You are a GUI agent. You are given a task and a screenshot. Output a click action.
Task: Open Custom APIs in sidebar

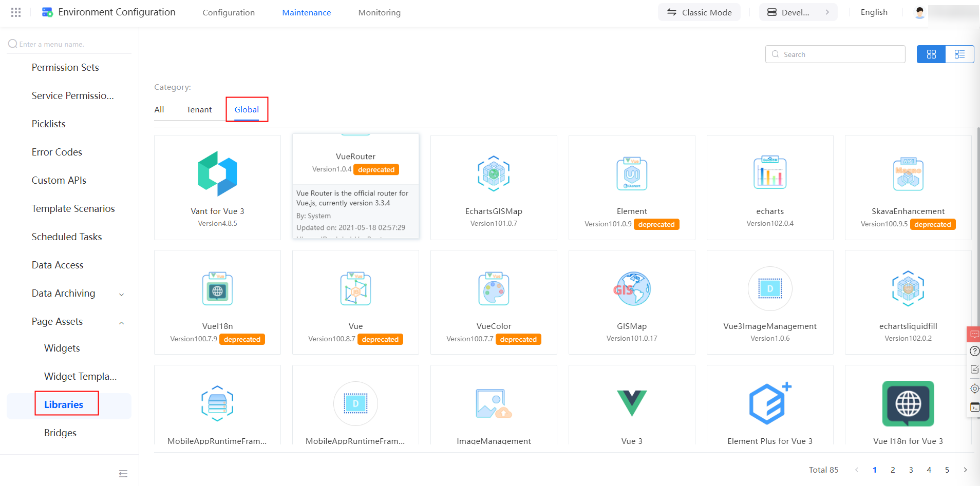coord(59,180)
